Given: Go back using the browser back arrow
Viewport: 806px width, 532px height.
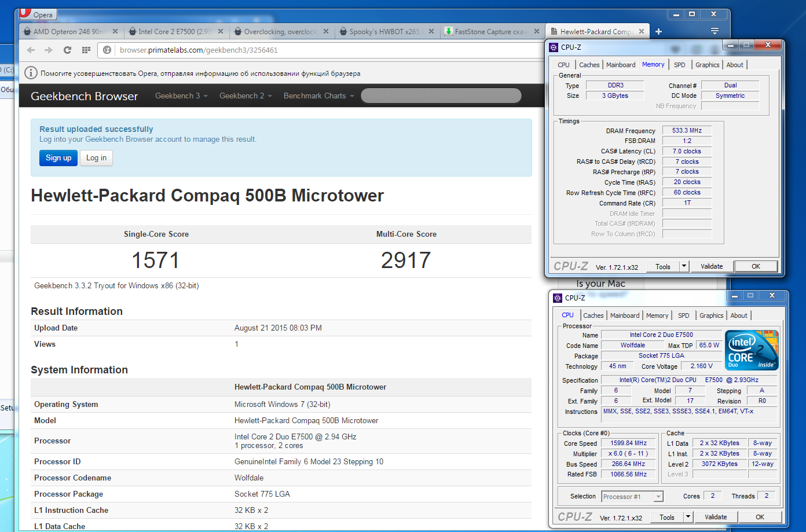Looking at the screenshot, I should pyautogui.click(x=31, y=50).
